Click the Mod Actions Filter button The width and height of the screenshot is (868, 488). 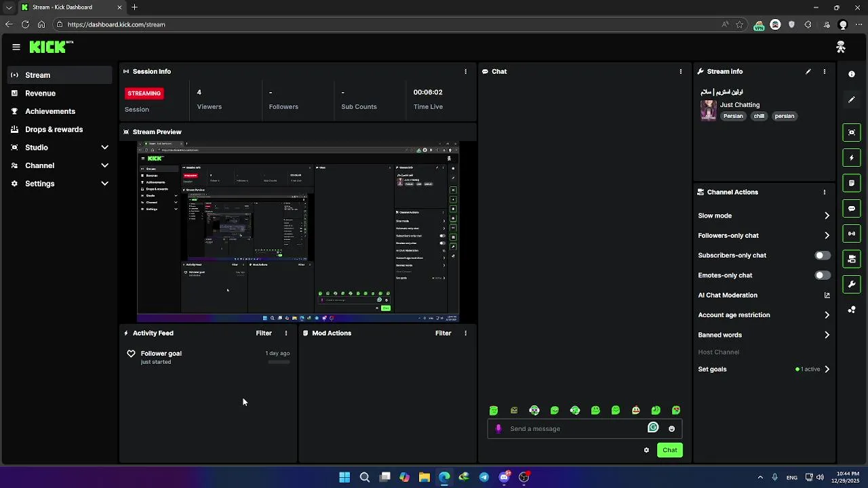point(443,333)
